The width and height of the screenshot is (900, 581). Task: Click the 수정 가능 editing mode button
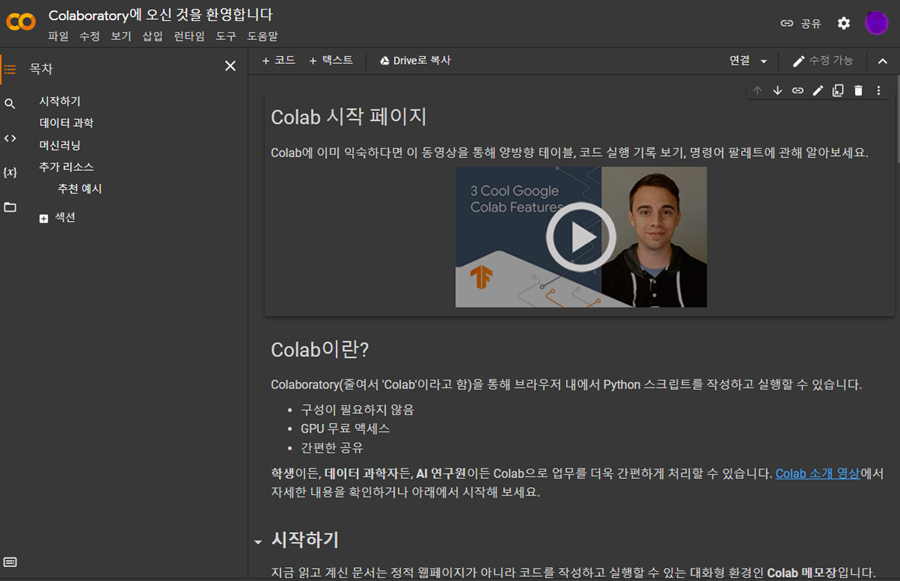tap(823, 60)
